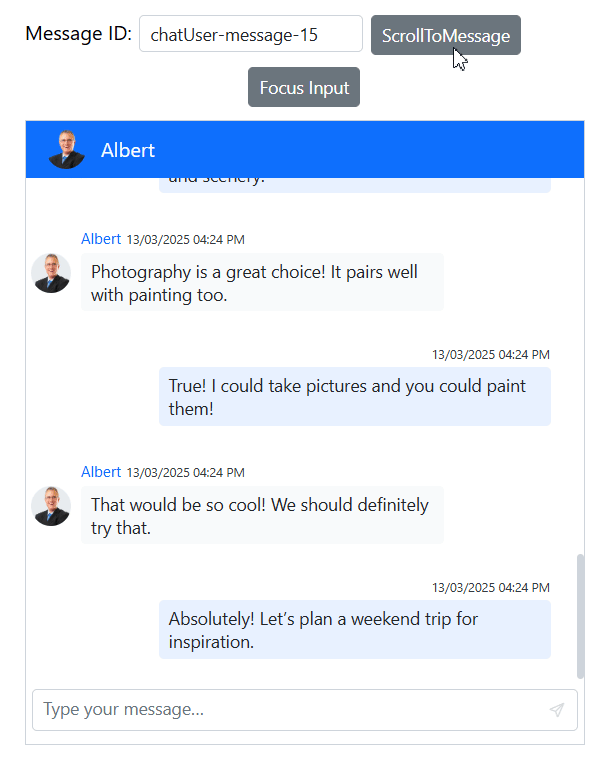
Task: Click the timestamp above the Photography message
Action: 185,240
